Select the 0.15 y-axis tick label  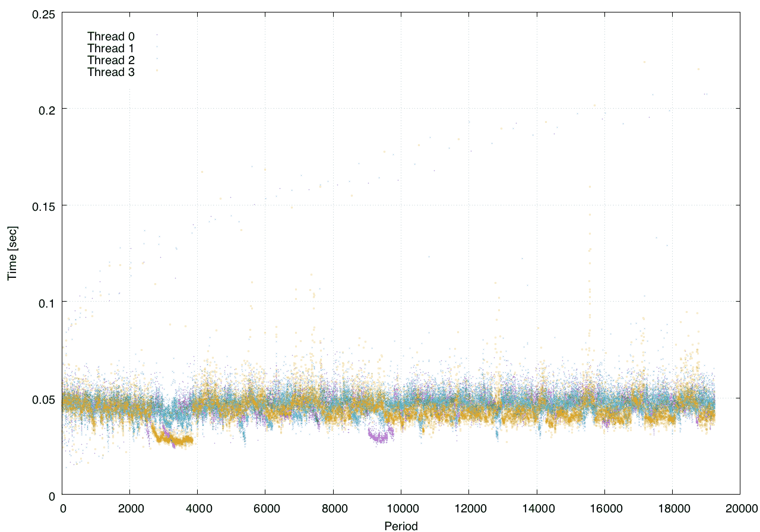click(42, 205)
